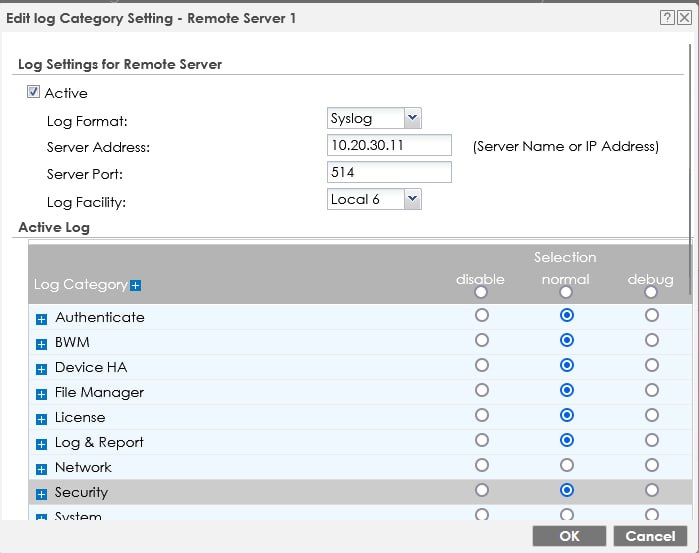The height and width of the screenshot is (553, 699).
Task: Open the Log Facility dropdown
Action: (x=412, y=199)
